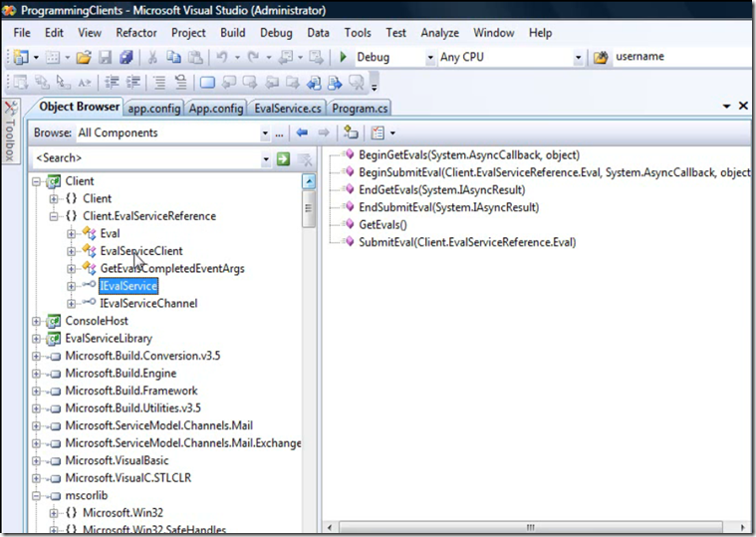Click the Toggle Bookmark icon
The image size is (756, 537).
(x=207, y=83)
